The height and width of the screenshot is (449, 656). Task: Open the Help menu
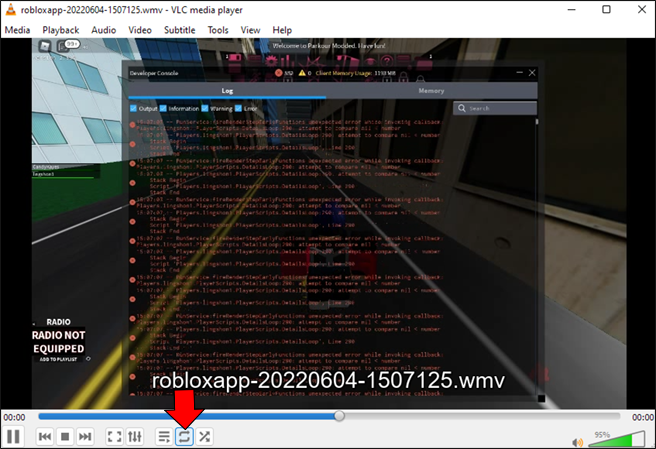(282, 30)
